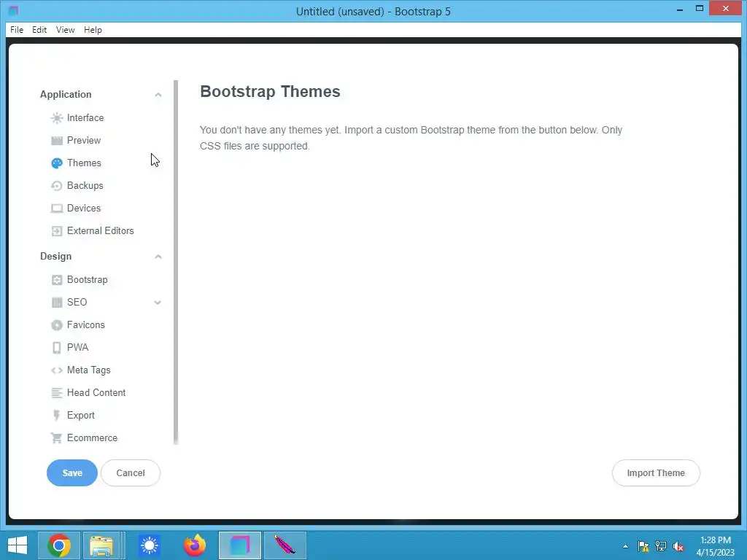Click the Import Theme button

[656, 472]
